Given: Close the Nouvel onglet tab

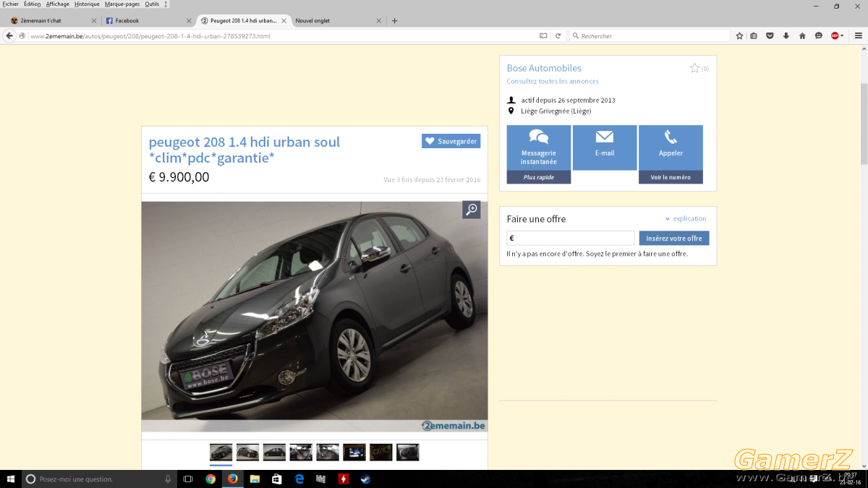Looking at the screenshot, I should tap(378, 21).
